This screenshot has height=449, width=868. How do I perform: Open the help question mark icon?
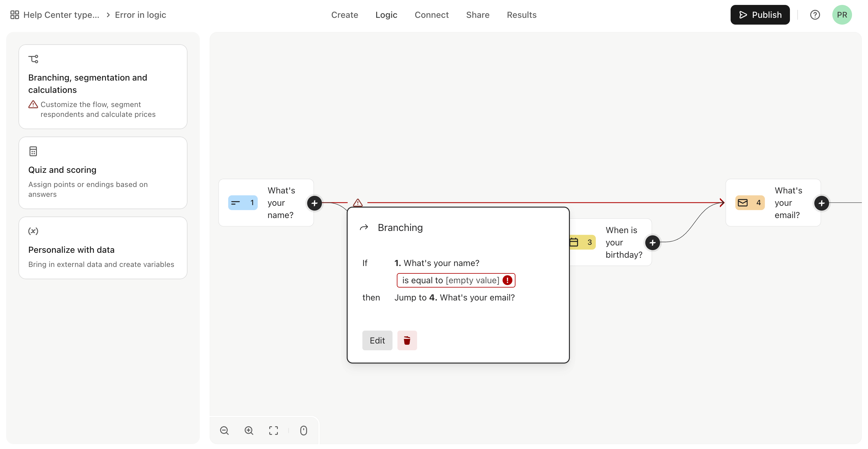(x=815, y=15)
